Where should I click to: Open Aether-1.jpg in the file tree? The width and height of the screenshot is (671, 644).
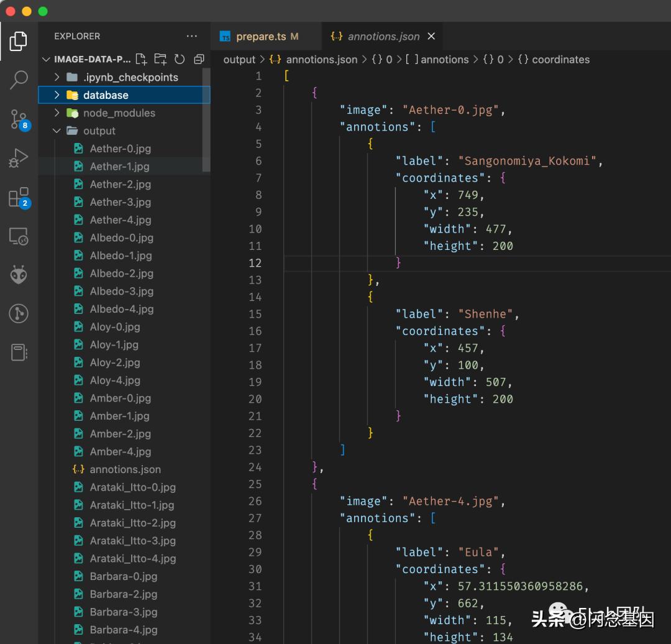click(x=120, y=167)
